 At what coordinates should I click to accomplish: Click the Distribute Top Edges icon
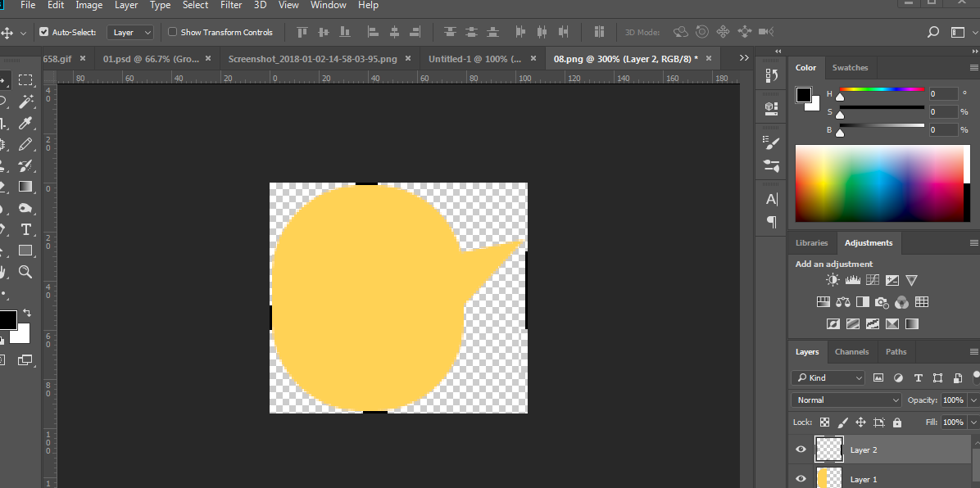pyautogui.click(x=450, y=32)
